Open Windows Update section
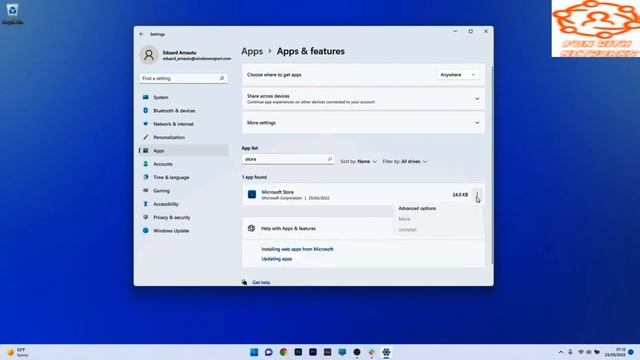This screenshot has width=640, height=360. pos(183,231)
